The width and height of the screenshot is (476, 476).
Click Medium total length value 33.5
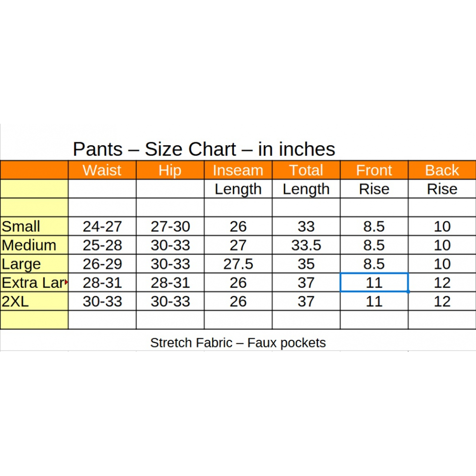point(306,245)
